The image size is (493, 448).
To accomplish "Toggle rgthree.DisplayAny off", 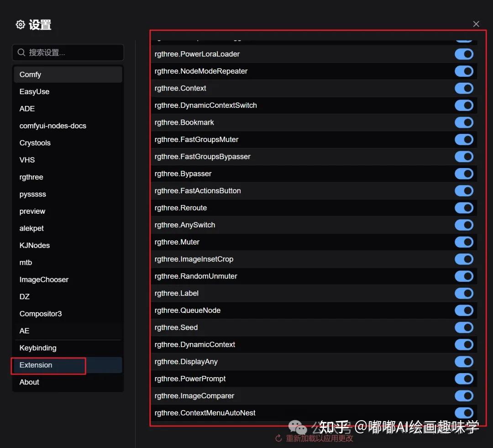I will [x=464, y=362].
